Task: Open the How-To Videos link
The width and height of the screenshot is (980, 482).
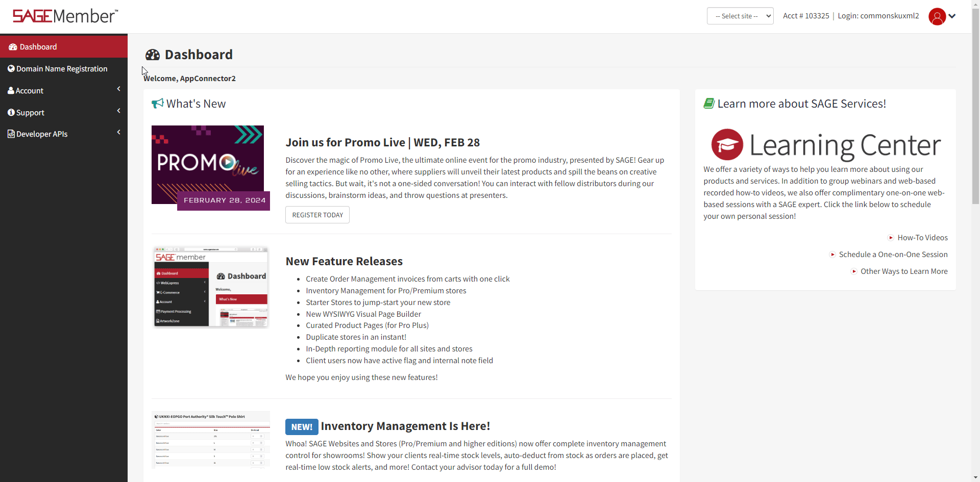Action: 922,237
